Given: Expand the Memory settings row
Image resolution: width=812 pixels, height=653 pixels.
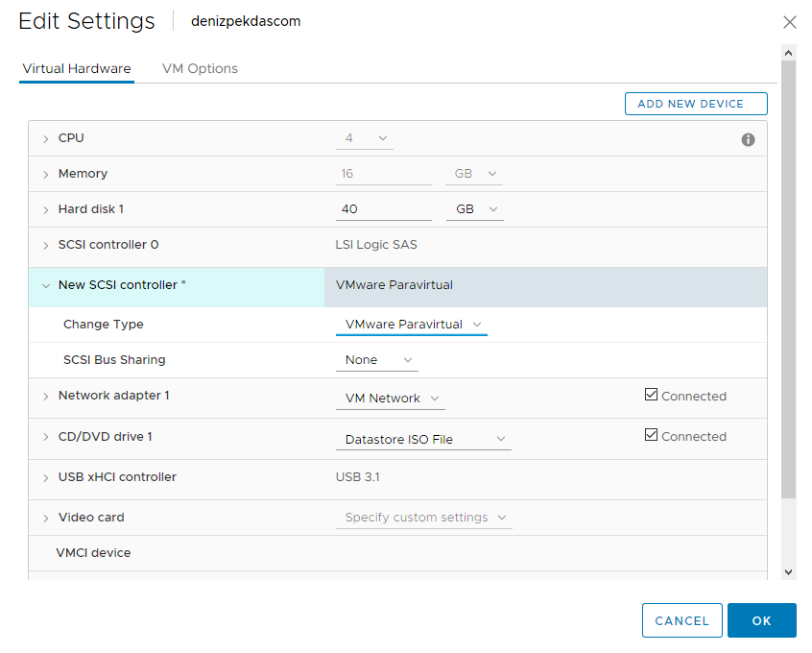Looking at the screenshot, I should (x=45, y=175).
